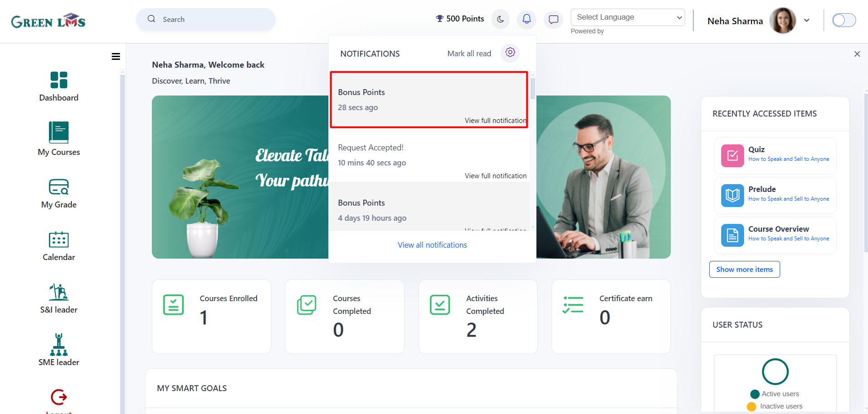Open the messages chat icon
This screenshot has height=414, width=868.
(553, 19)
